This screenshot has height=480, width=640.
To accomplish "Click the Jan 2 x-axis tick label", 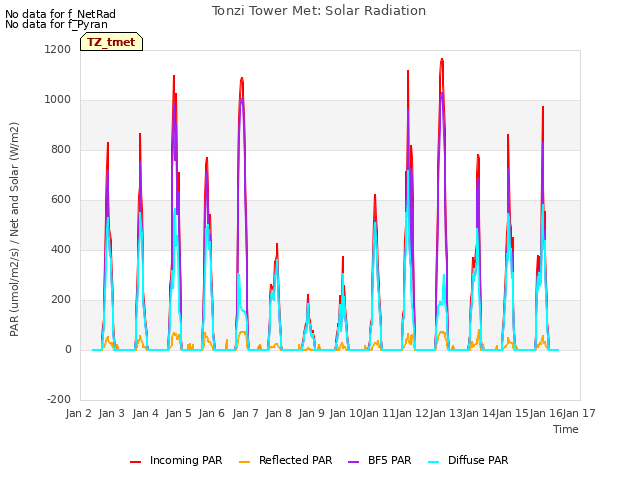I will (78, 413).
